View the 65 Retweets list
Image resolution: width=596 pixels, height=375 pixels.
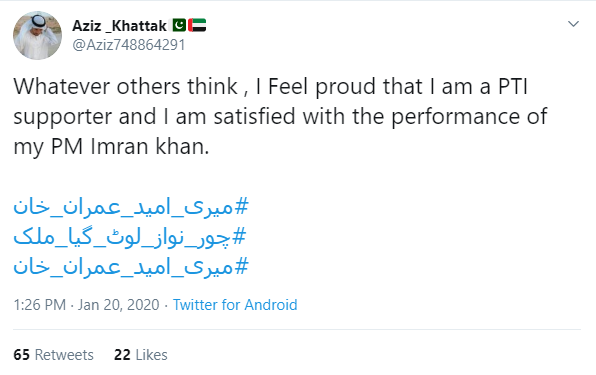pyautogui.click(x=53, y=354)
